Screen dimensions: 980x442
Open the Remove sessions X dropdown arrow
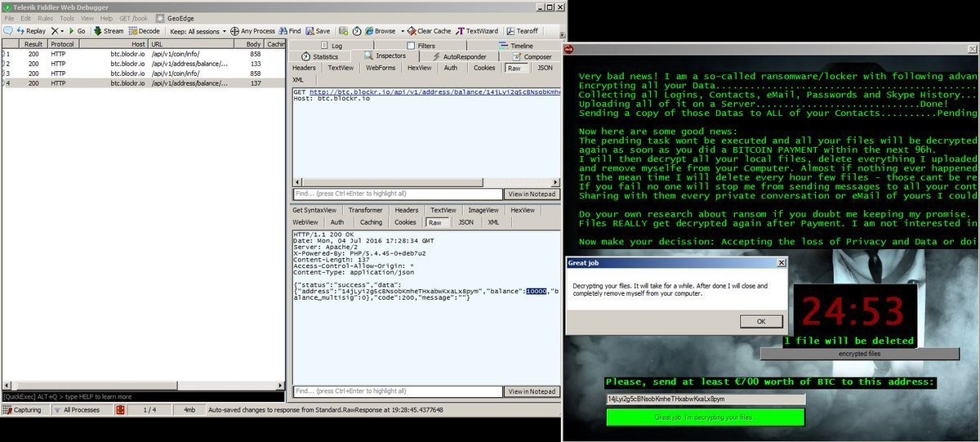tap(63, 31)
